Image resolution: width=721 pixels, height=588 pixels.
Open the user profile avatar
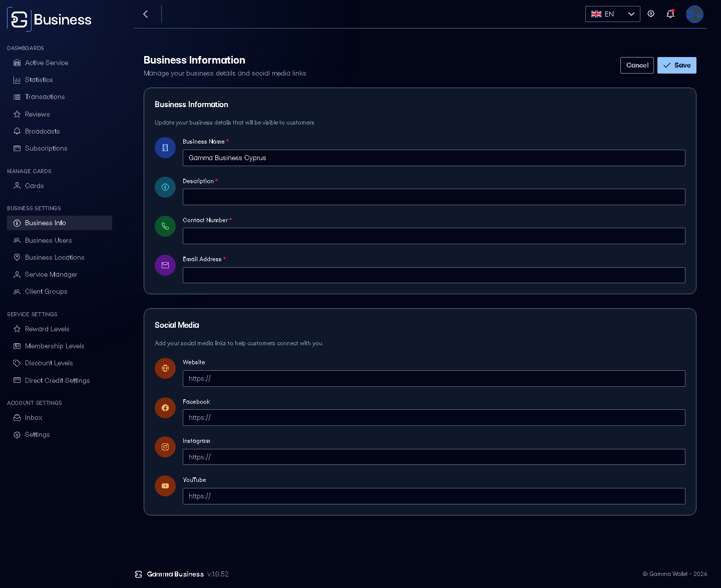point(694,14)
